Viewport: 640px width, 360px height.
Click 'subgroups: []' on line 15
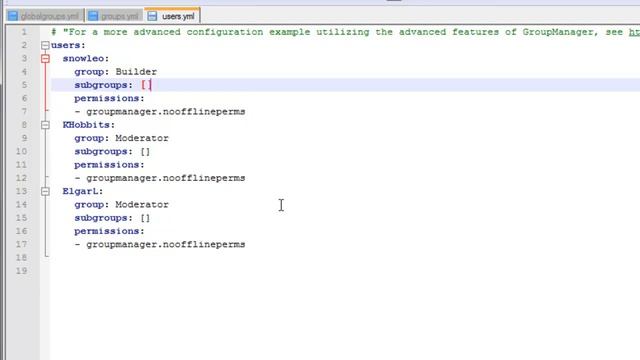click(112, 218)
